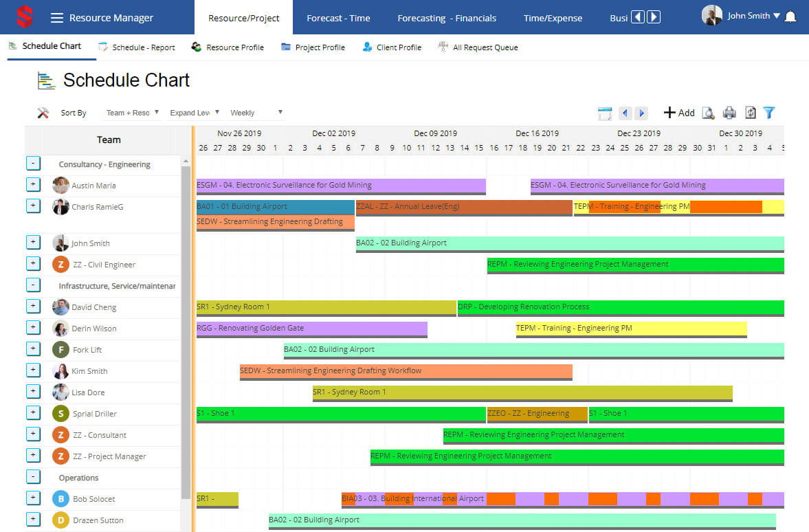Click the search preview magnifier icon
Image resolution: width=809 pixels, height=532 pixels.
pyautogui.click(x=708, y=113)
